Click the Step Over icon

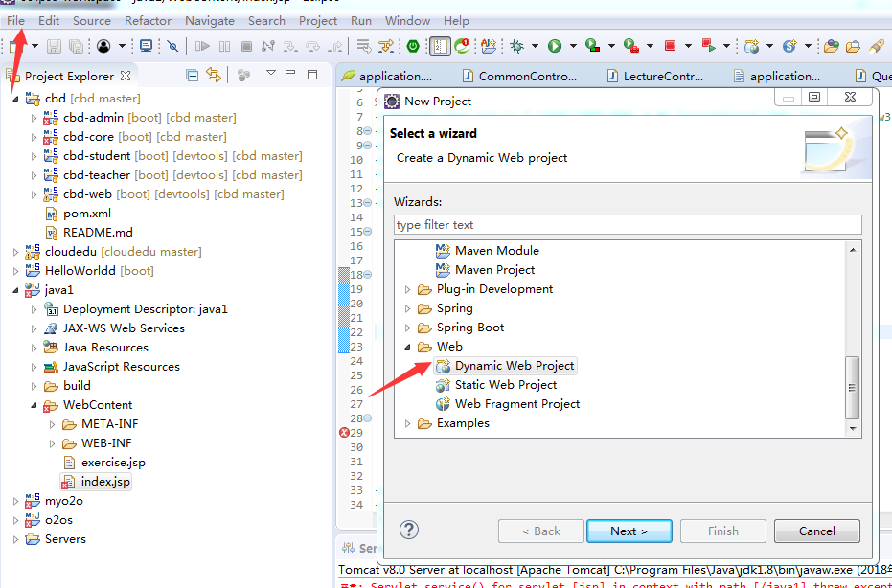pos(313,46)
